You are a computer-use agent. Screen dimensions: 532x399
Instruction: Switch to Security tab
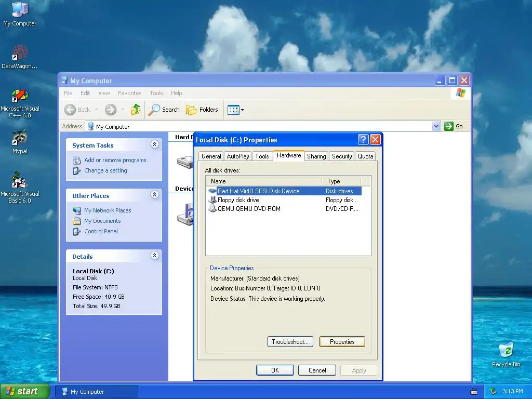point(342,156)
